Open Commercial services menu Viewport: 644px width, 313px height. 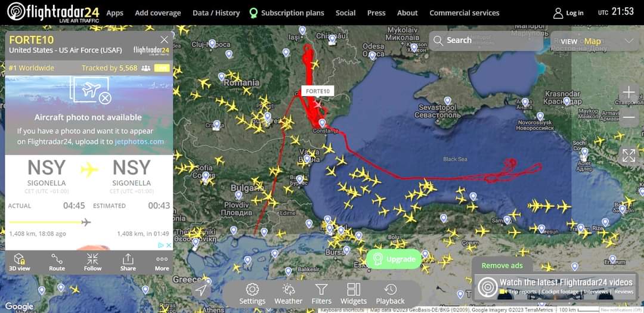coord(464,13)
